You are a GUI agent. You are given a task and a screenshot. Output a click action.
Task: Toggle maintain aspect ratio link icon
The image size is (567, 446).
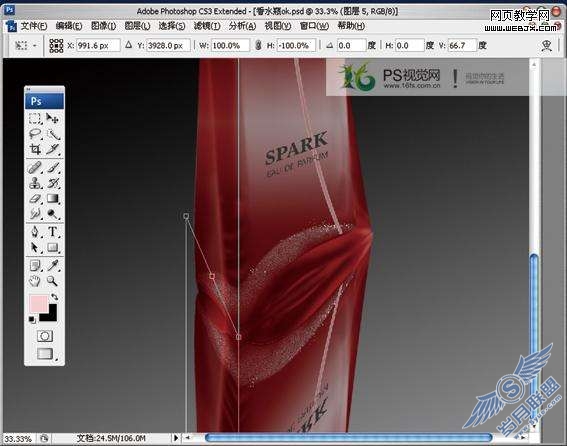pos(258,46)
